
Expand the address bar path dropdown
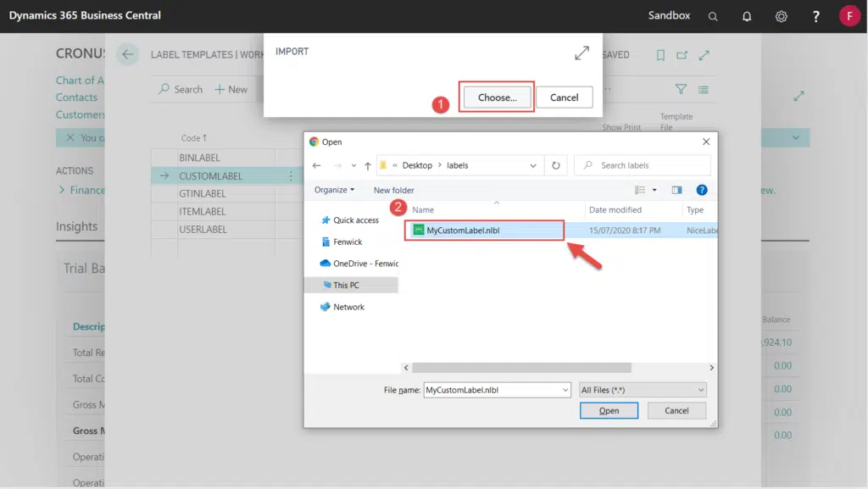point(532,165)
